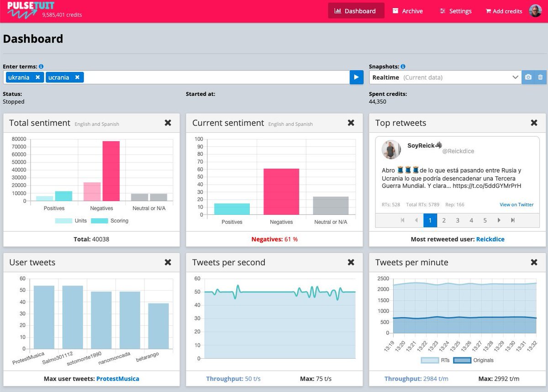Start the search with the play button
Screen dimensions: 548x392
[x=356, y=77]
